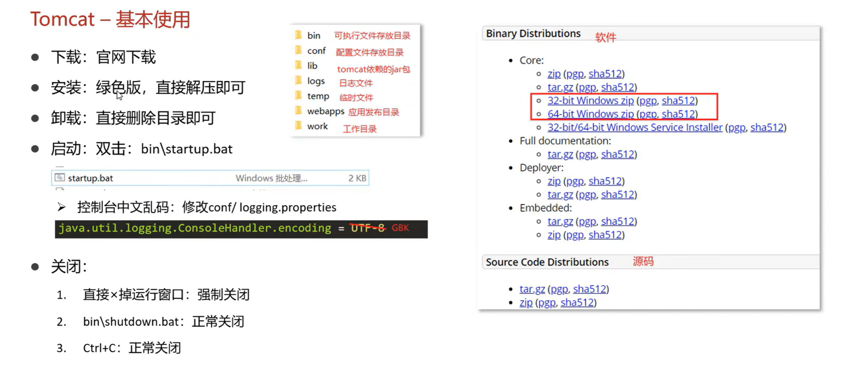The height and width of the screenshot is (371, 868).
Task: Open the Core zip download link
Action: (x=554, y=74)
